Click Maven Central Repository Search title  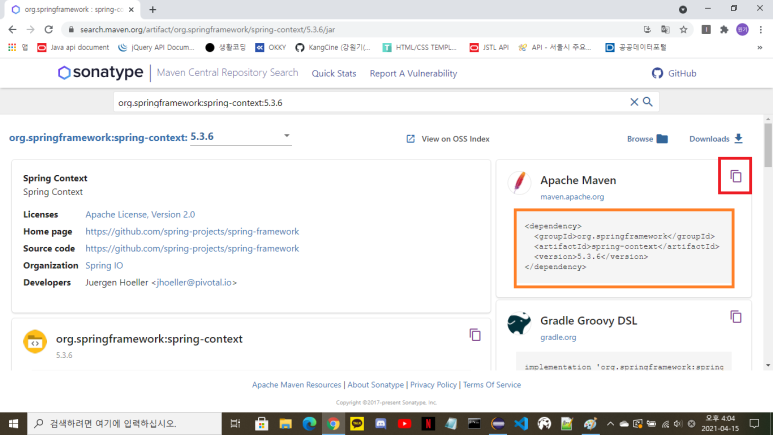(x=227, y=72)
